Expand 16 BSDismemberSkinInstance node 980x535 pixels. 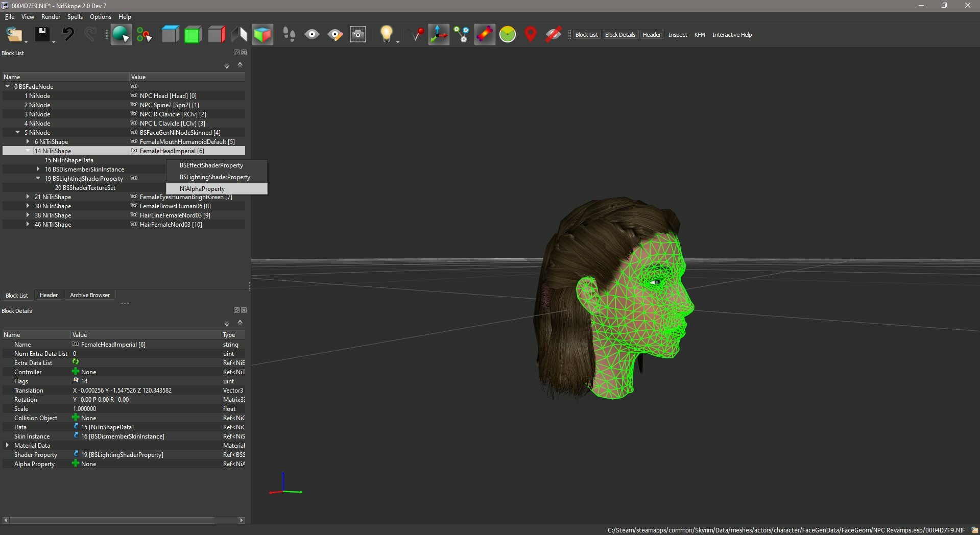coord(38,169)
